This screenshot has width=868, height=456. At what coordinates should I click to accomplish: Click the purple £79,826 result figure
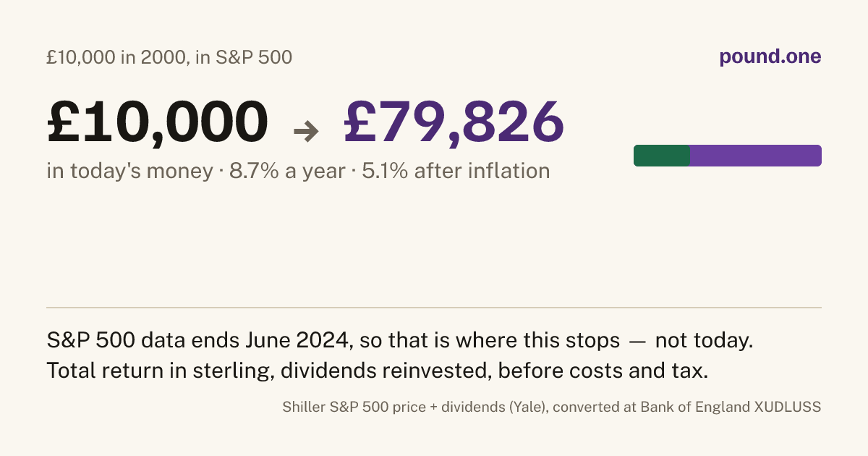(x=454, y=121)
